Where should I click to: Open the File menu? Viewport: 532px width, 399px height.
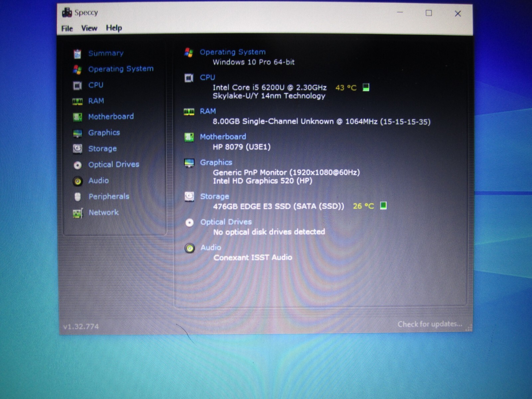(x=67, y=29)
